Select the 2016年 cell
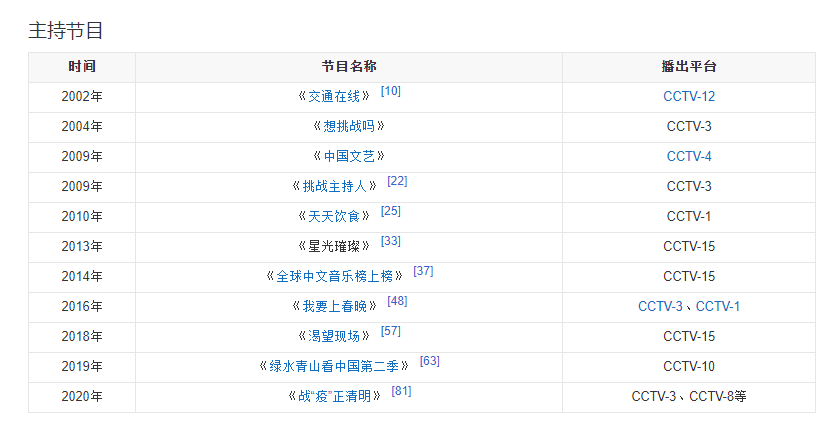 (82, 307)
